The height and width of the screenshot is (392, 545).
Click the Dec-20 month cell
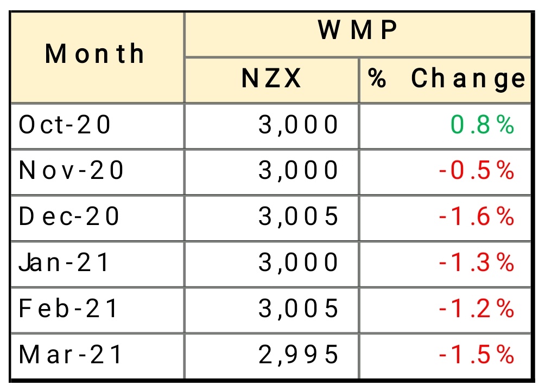coord(69,217)
